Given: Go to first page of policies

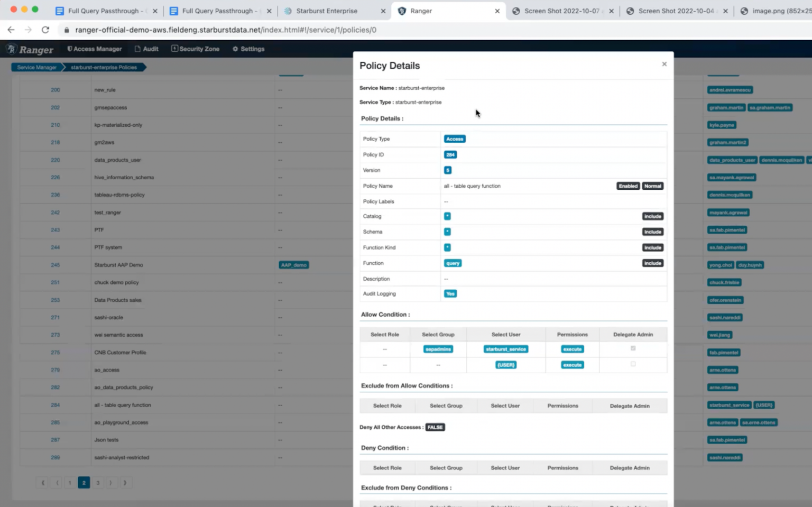Looking at the screenshot, I should tap(43, 483).
